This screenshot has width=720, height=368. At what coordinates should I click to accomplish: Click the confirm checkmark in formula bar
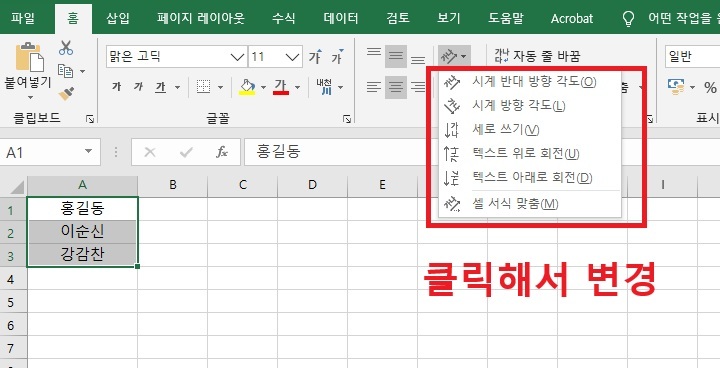coord(186,152)
